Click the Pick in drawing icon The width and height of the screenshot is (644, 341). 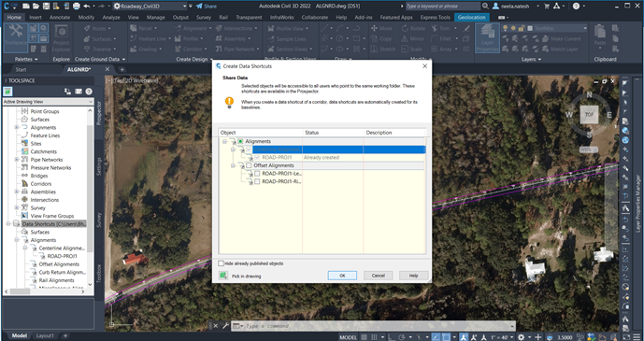click(223, 276)
